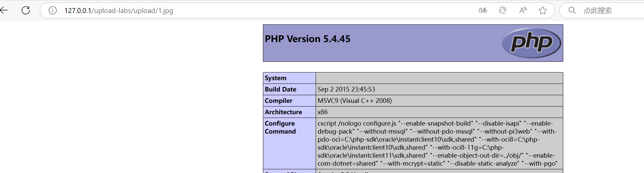Open the read aloud icon
Image resolution: width=644 pixels, height=173 pixels.
[523, 10]
